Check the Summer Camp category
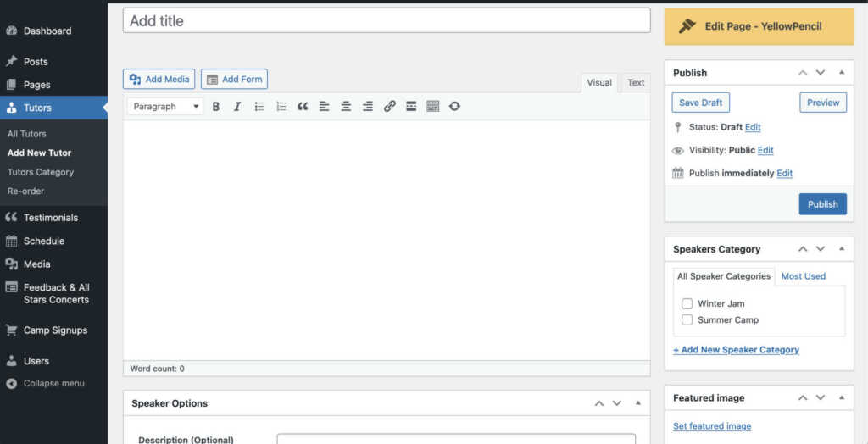The image size is (868, 444). 687,320
